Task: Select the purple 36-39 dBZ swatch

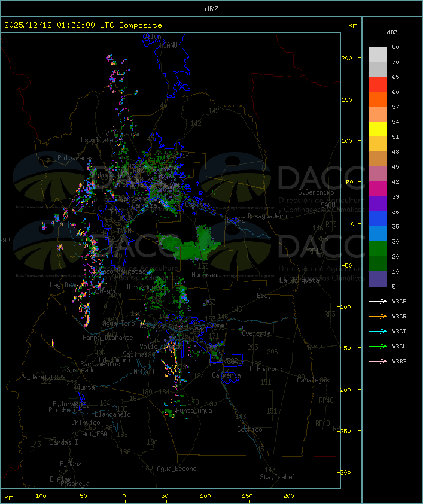Action: tap(378, 204)
